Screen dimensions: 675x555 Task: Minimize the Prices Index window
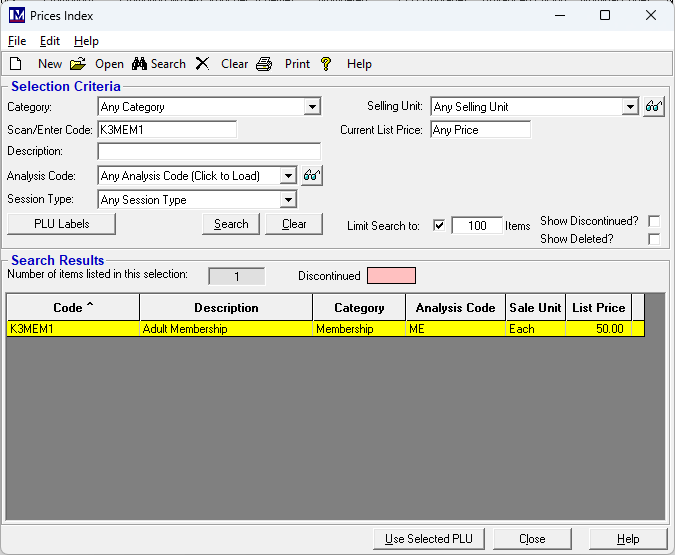click(x=560, y=16)
